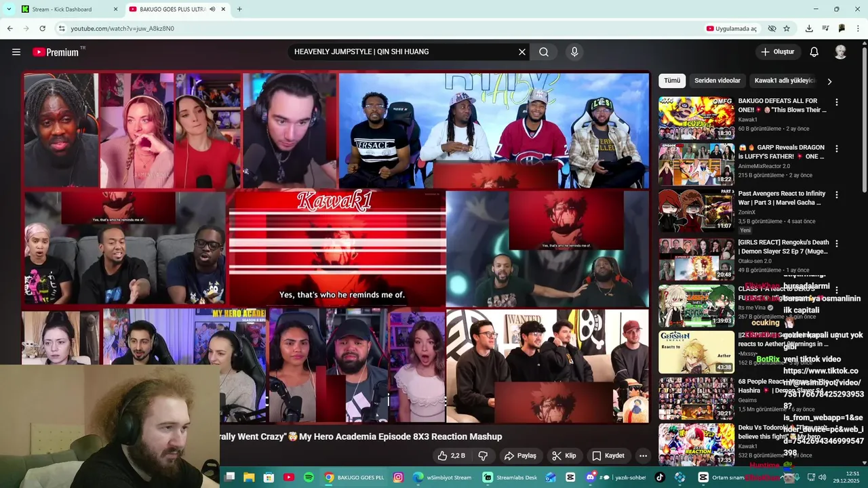Image resolution: width=868 pixels, height=488 pixels.
Task: Open more actions below the video
Action: (643, 455)
